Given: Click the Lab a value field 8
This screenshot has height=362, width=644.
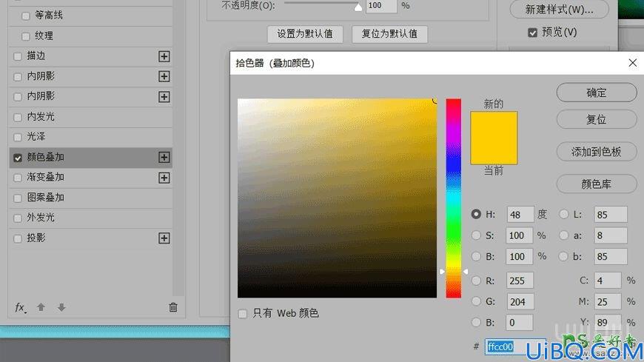Looking at the screenshot, I should (611, 235).
